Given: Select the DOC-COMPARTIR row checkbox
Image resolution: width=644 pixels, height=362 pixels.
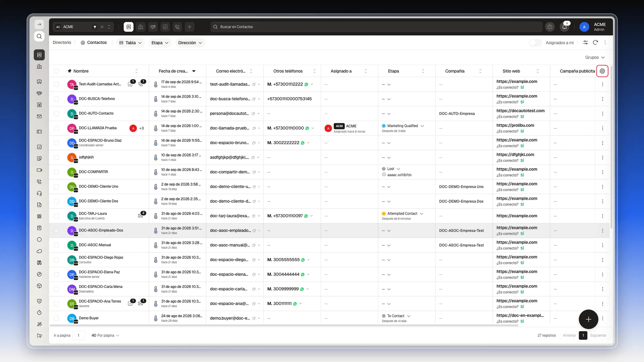Looking at the screenshot, I should pyautogui.click(x=56, y=172).
